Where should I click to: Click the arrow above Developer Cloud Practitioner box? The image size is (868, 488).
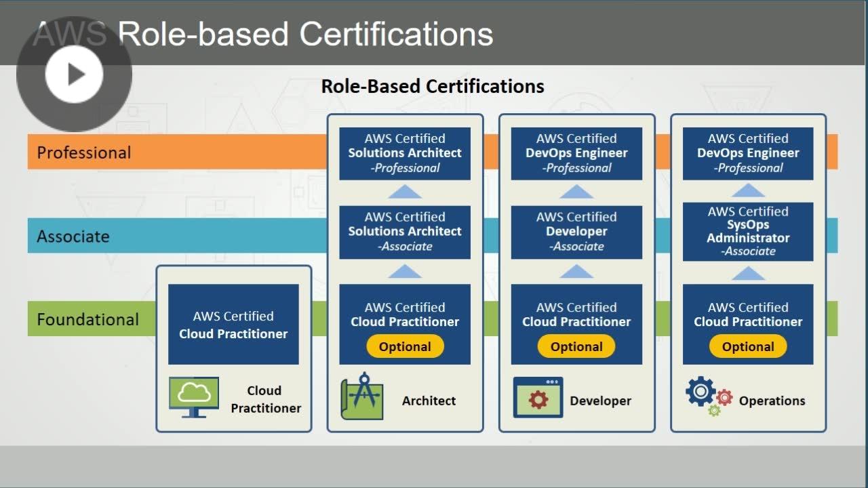[576, 271]
